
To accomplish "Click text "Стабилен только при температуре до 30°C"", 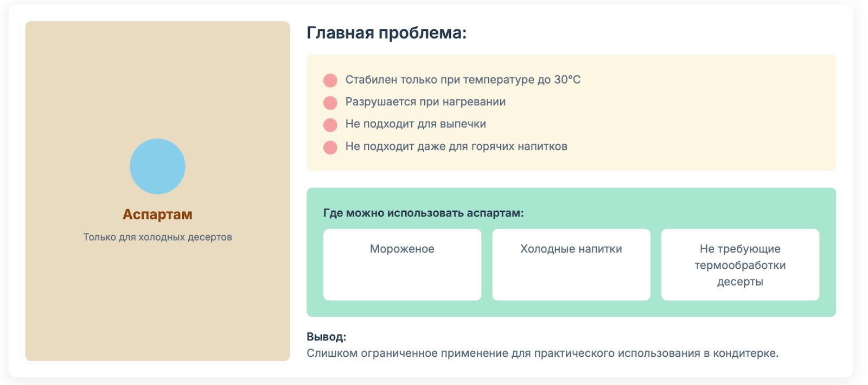I will 463,80.
